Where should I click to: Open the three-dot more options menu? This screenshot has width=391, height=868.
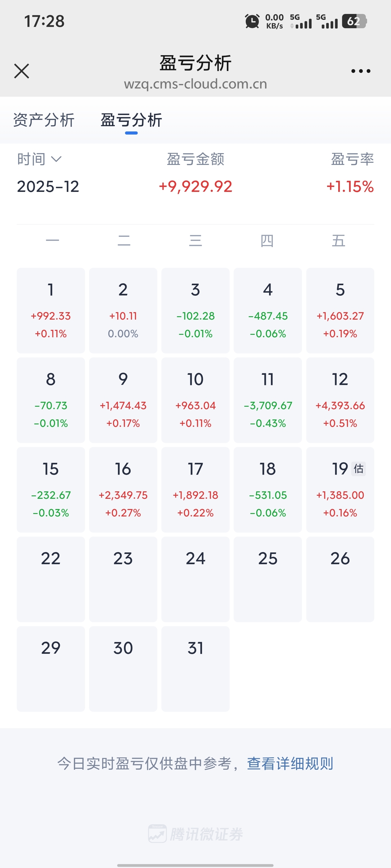coord(361,71)
